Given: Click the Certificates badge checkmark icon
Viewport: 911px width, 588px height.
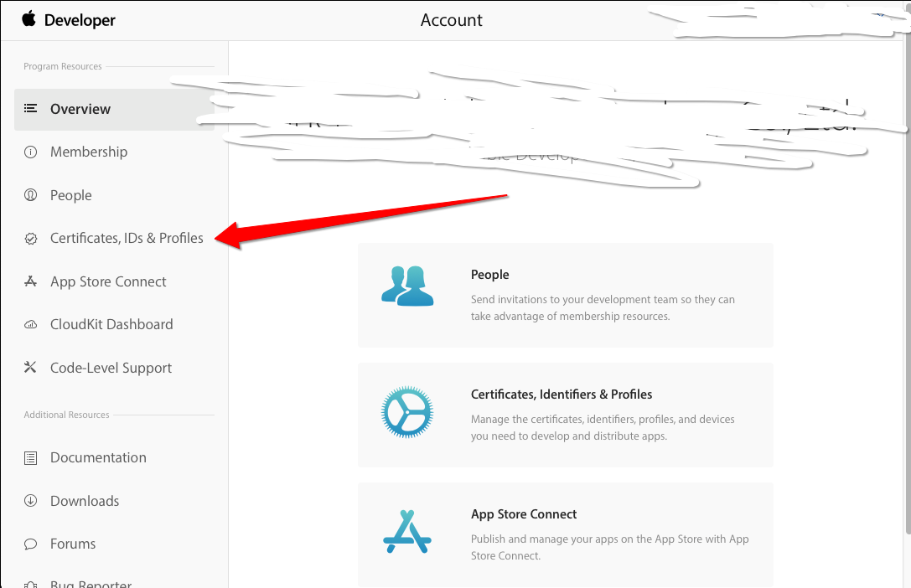Looking at the screenshot, I should pyautogui.click(x=31, y=239).
